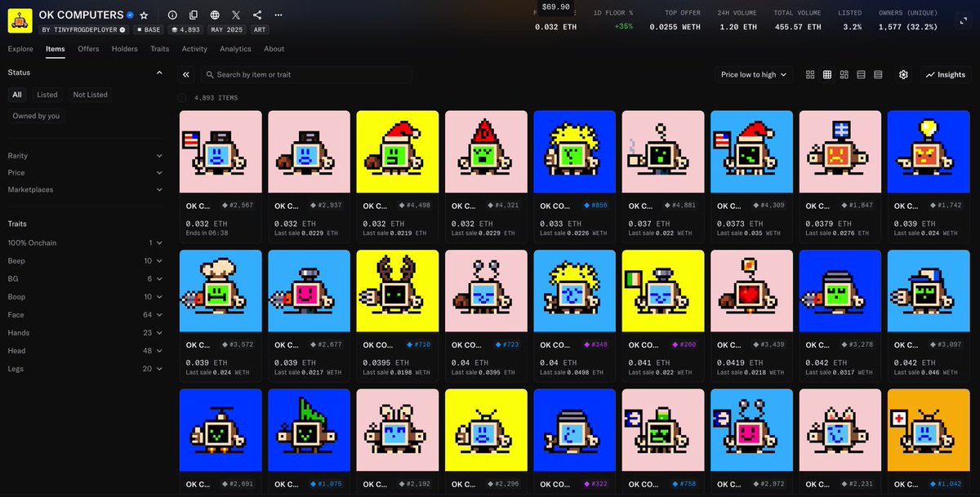Image resolution: width=980 pixels, height=497 pixels.
Task: Open NFT #710 with antlers
Action: 398,291
